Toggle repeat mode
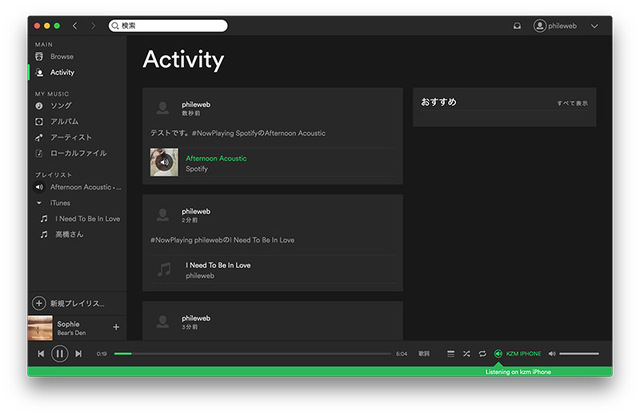This screenshot has height=416, width=640. [482, 353]
